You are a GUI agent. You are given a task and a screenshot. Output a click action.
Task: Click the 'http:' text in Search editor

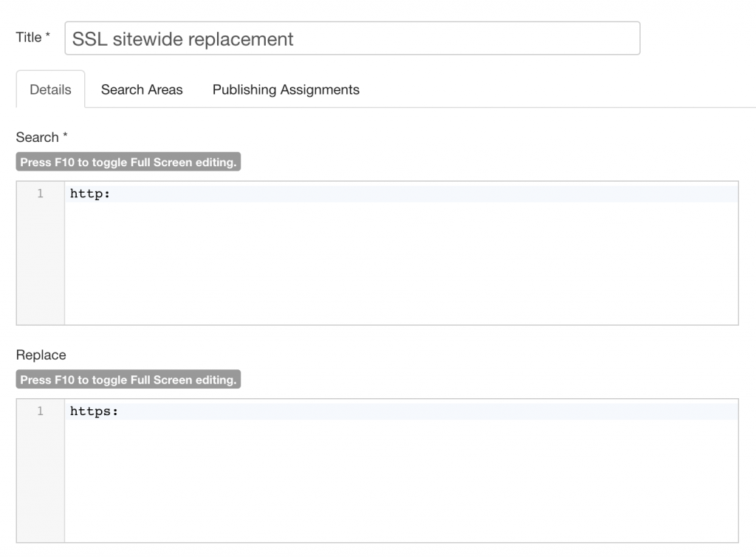(90, 194)
